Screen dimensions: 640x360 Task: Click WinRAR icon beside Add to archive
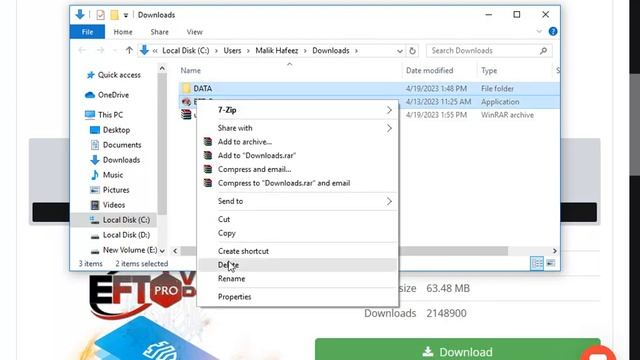tap(208, 142)
